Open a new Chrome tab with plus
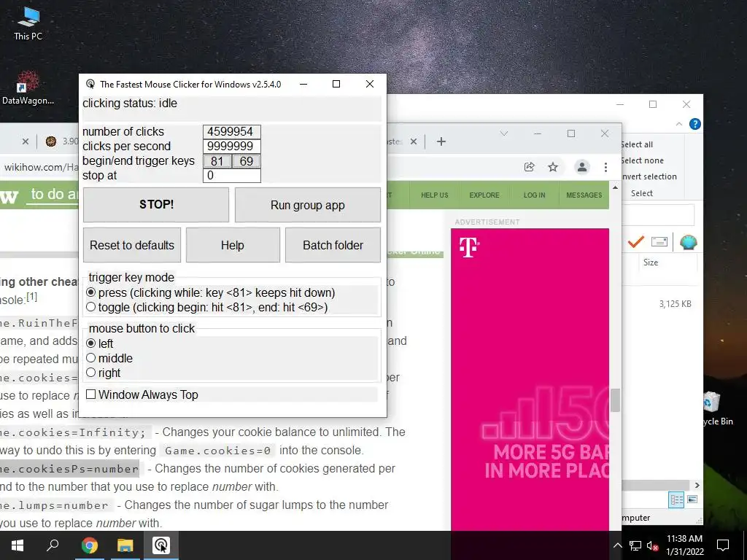The height and width of the screenshot is (560, 747). [x=441, y=141]
